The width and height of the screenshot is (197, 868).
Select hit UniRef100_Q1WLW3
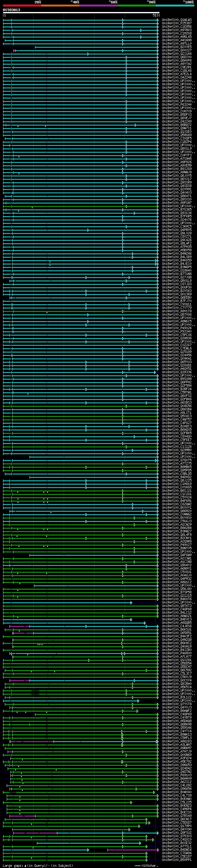click(177, 20)
